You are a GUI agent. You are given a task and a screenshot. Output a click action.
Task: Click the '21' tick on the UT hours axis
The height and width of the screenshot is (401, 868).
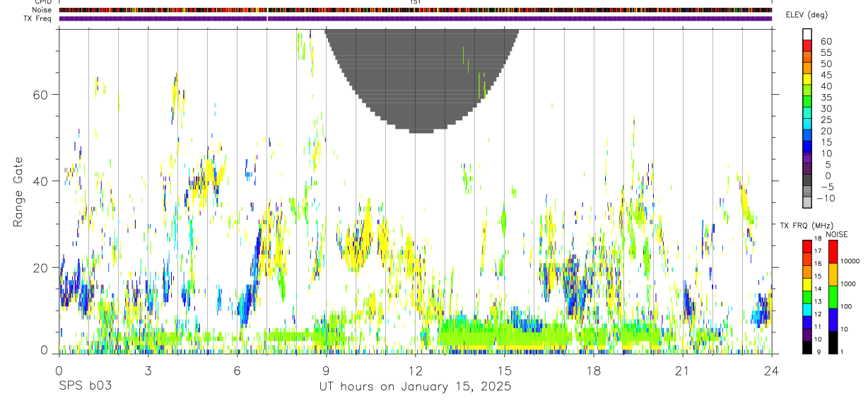(682, 370)
